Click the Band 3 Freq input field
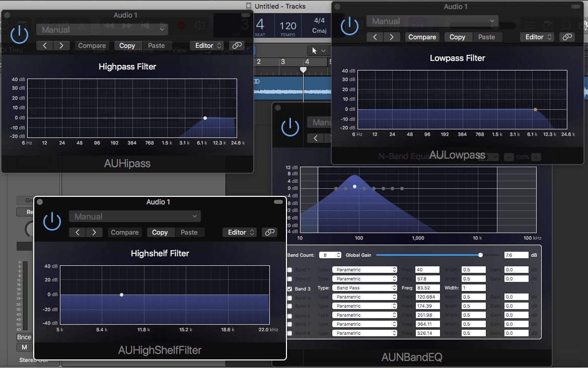588x368 pixels. click(x=427, y=288)
